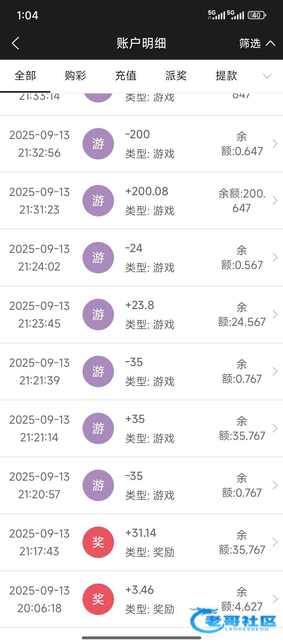Image resolution: width=283 pixels, height=644 pixels.
Task: Tap the red 奖 icon for the +31.14 entry
Action: pyautogui.click(x=98, y=542)
